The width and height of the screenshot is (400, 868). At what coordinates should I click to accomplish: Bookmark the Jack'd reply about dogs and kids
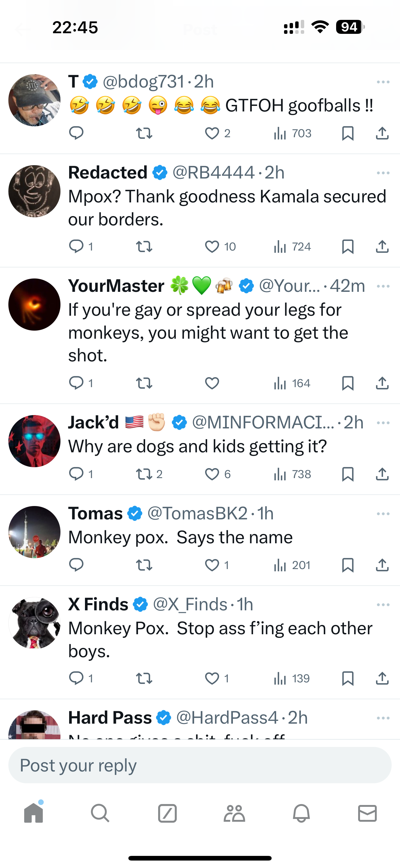tap(348, 474)
